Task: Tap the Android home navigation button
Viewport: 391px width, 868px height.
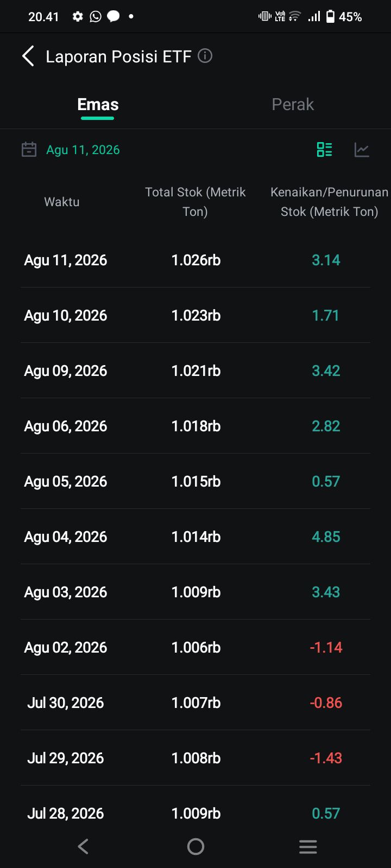Action: click(x=195, y=846)
